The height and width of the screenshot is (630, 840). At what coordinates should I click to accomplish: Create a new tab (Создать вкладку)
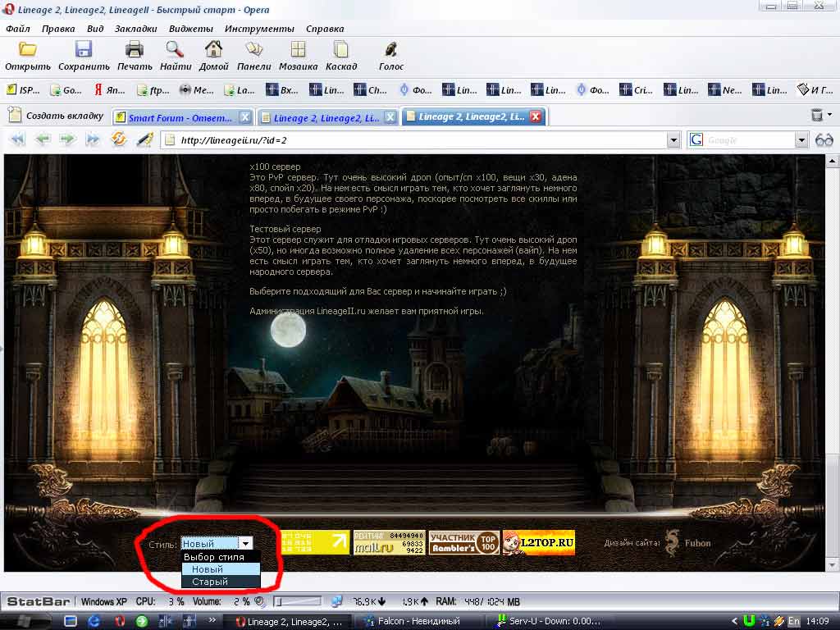56,115
